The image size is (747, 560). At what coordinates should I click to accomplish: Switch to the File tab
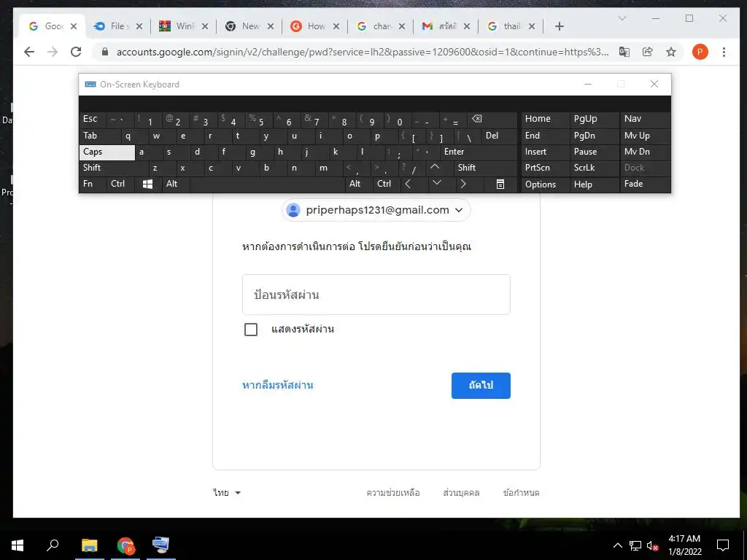pyautogui.click(x=117, y=26)
